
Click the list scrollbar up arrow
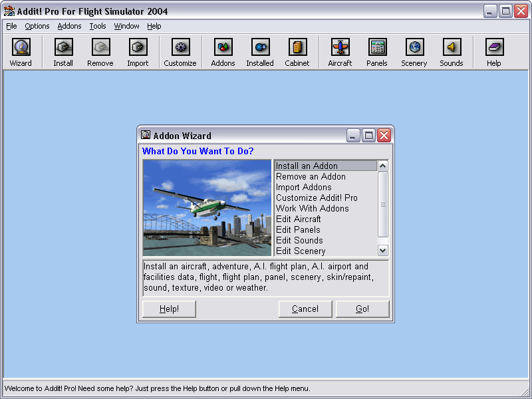coord(383,166)
